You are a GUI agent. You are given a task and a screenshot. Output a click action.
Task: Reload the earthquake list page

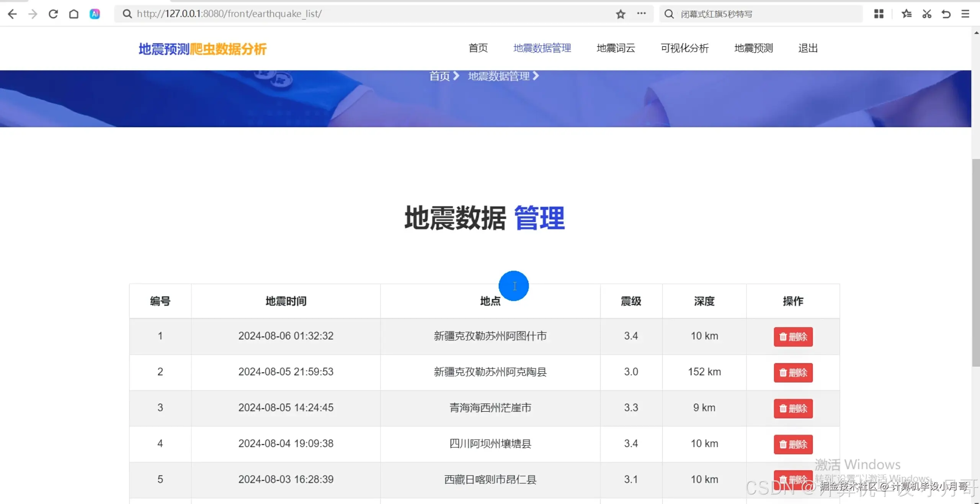click(x=54, y=14)
